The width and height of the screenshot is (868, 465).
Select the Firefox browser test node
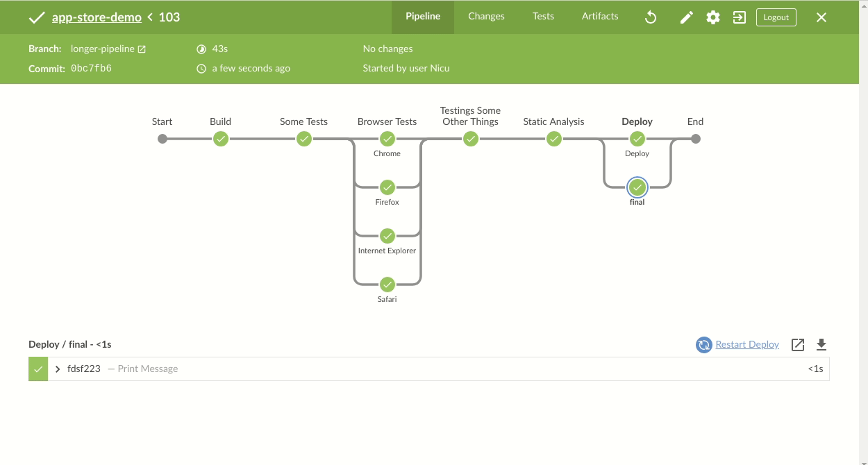pyautogui.click(x=387, y=187)
